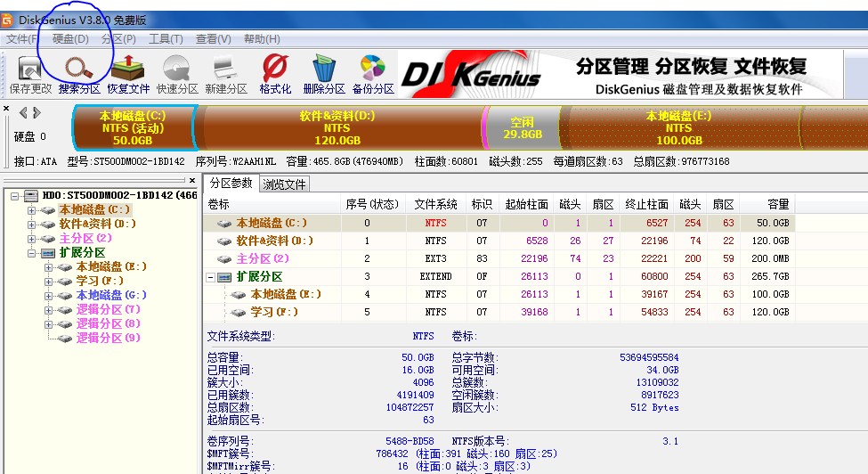The width and height of the screenshot is (868, 474).
Task: Select the 空闲 29.8GB free block
Action: [x=522, y=128]
